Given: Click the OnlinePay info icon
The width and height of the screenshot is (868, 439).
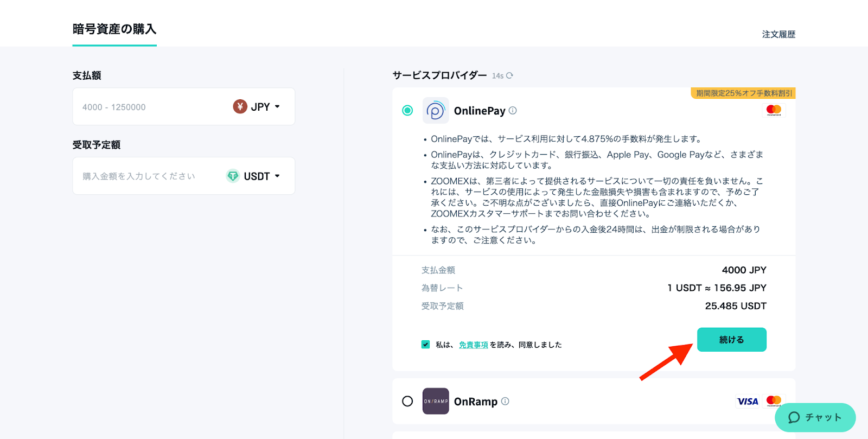Looking at the screenshot, I should point(513,110).
